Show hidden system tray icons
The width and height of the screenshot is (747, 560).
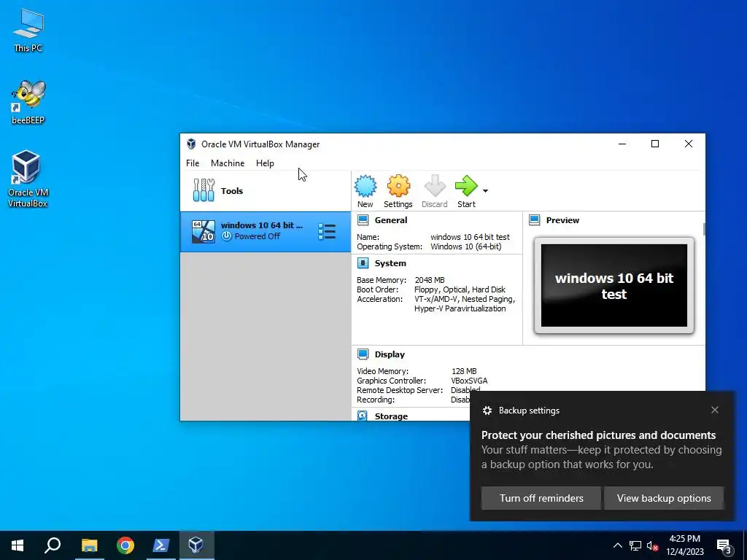pos(617,545)
